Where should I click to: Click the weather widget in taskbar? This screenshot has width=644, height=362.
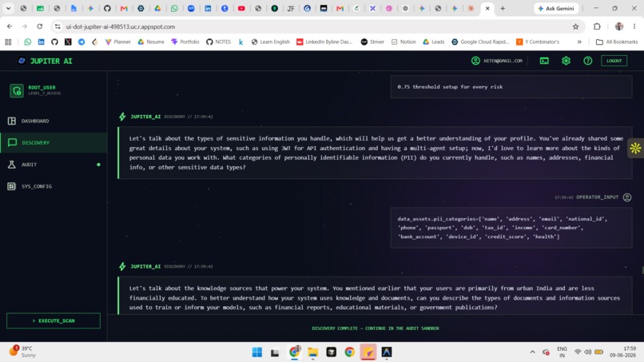[x=23, y=352]
